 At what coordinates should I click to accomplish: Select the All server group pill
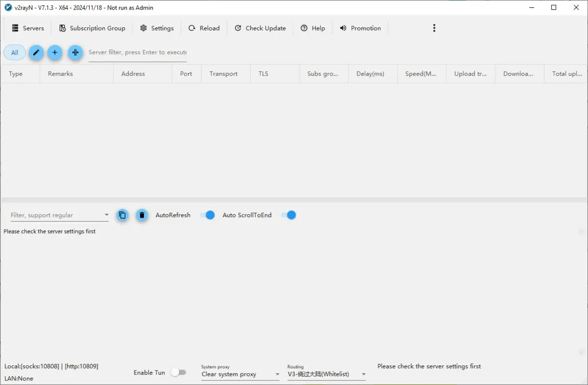[x=14, y=52]
